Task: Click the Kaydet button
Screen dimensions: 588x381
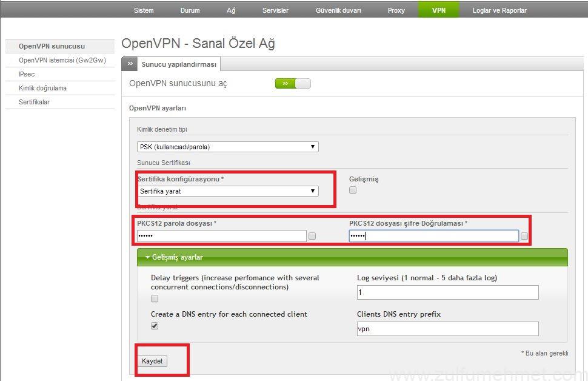Action: 152,361
